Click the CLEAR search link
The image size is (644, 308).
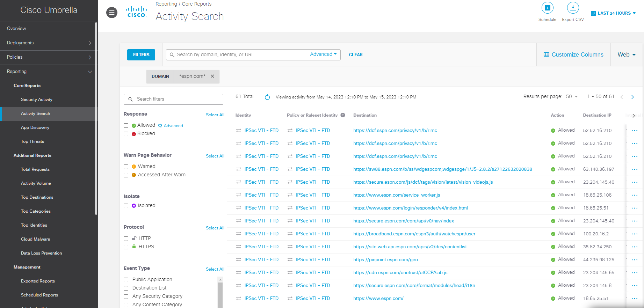pyautogui.click(x=356, y=55)
